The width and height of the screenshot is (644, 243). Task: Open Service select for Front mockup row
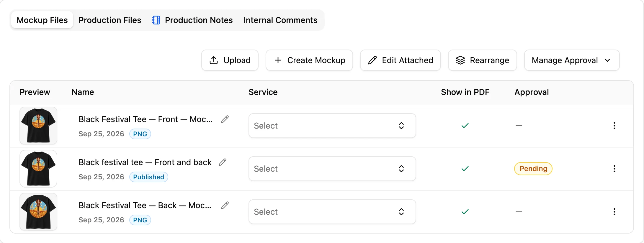(x=332, y=126)
